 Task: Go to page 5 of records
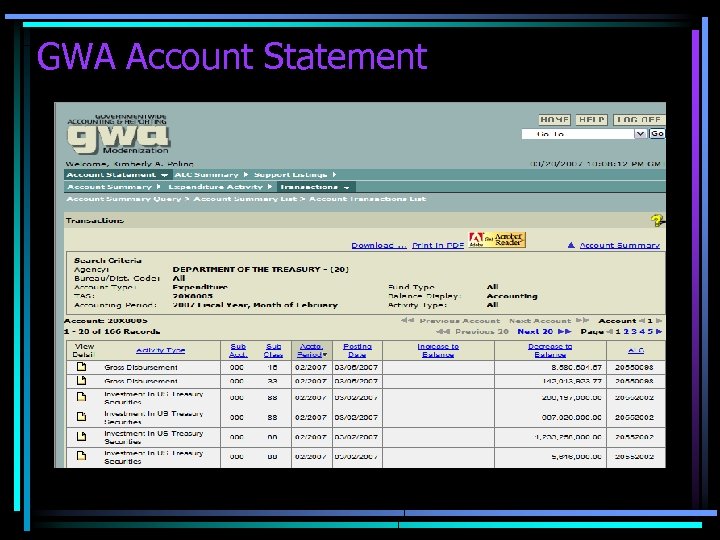click(x=650, y=332)
